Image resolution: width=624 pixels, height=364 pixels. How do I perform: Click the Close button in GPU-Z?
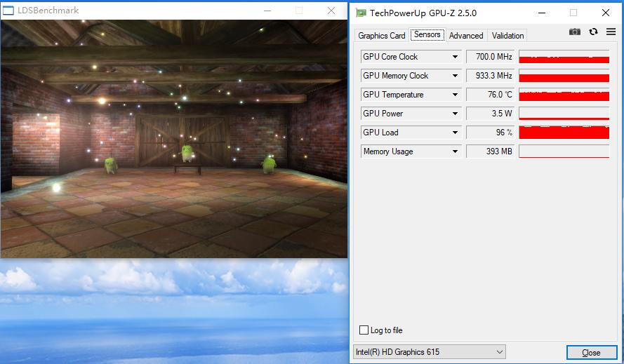coord(592,353)
